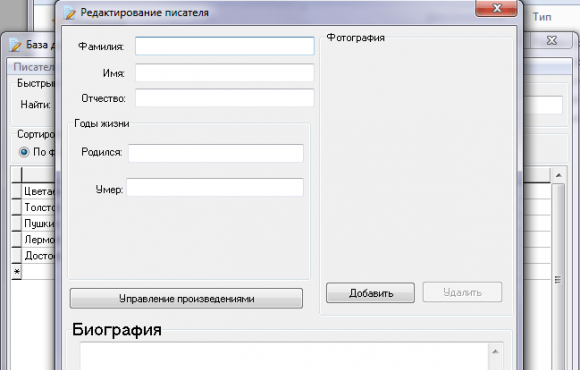Click the new row asterisk header

click(x=16, y=272)
